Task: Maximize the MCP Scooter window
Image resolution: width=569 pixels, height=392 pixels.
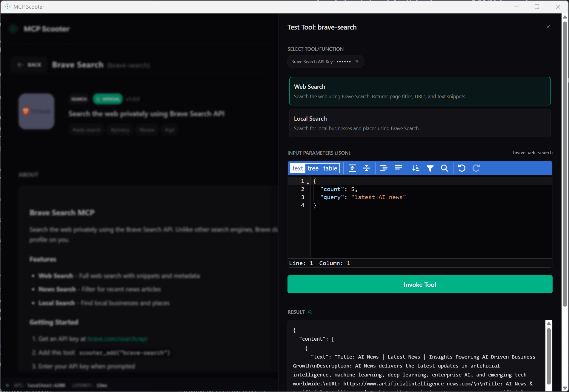Action: pos(537,7)
